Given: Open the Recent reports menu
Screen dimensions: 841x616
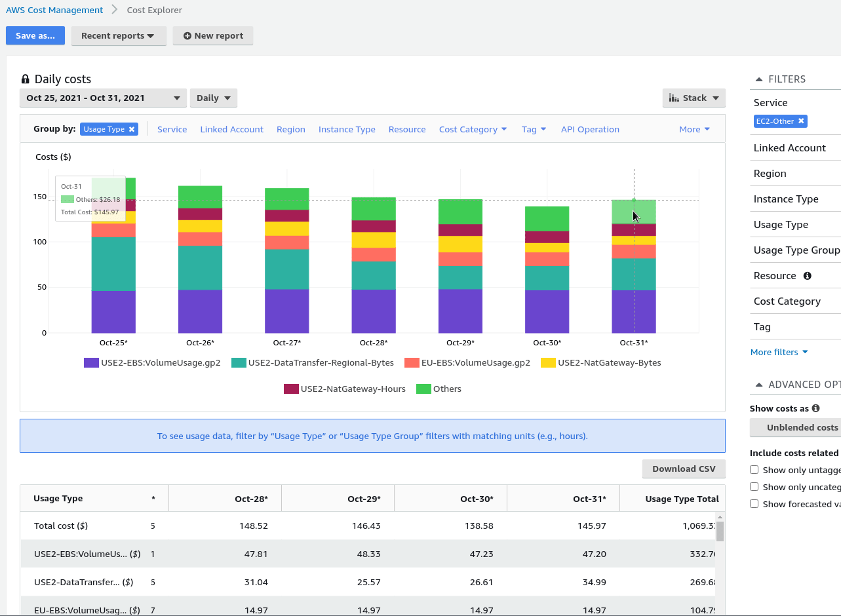Looking at the screenshot, I should click(x=119, y=36).
